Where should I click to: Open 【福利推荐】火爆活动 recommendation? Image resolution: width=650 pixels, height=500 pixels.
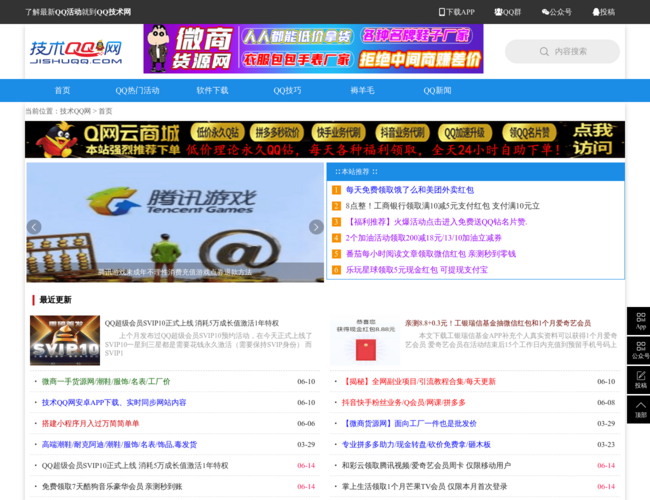point(437,222)
